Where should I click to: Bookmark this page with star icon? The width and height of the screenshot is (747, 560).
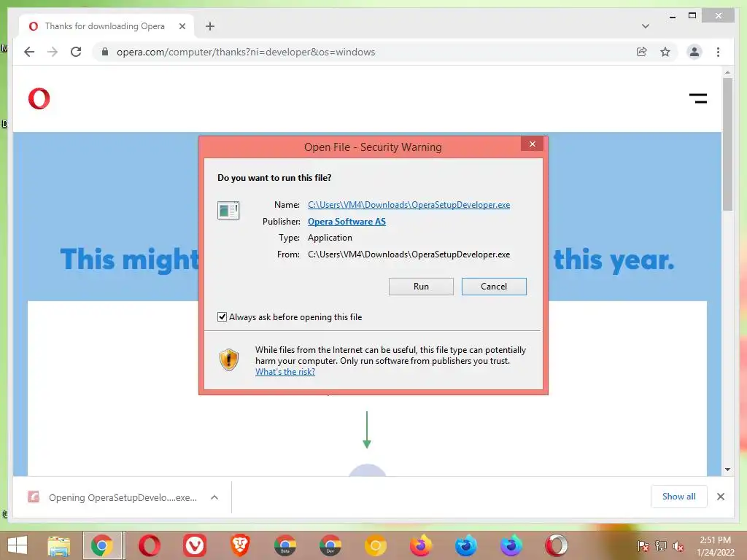pos(665,52)
